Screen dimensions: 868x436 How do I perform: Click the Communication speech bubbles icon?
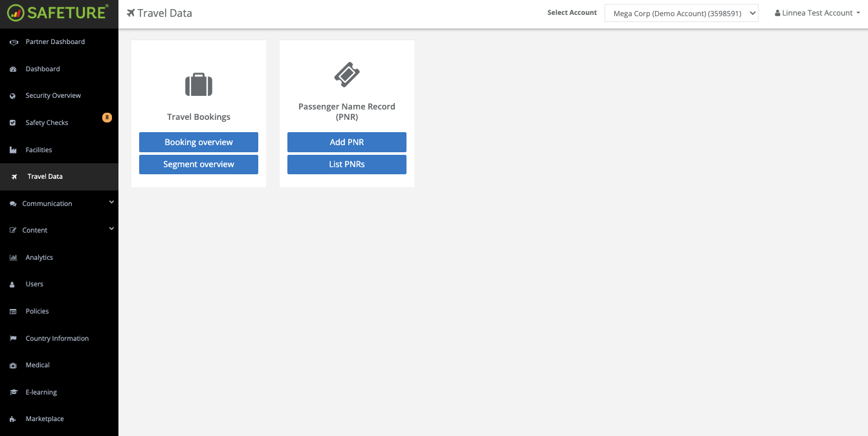pyautogui.click(x=13, y=204)
